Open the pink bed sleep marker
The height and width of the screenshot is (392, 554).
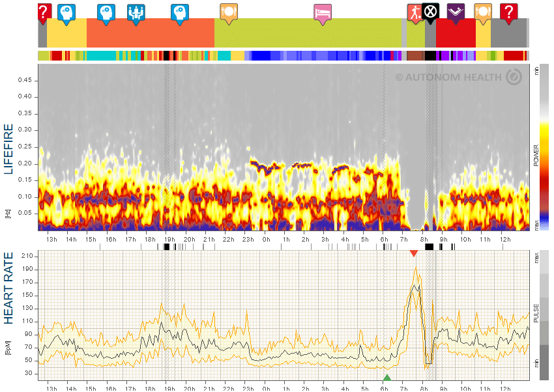tap(323, 14)
